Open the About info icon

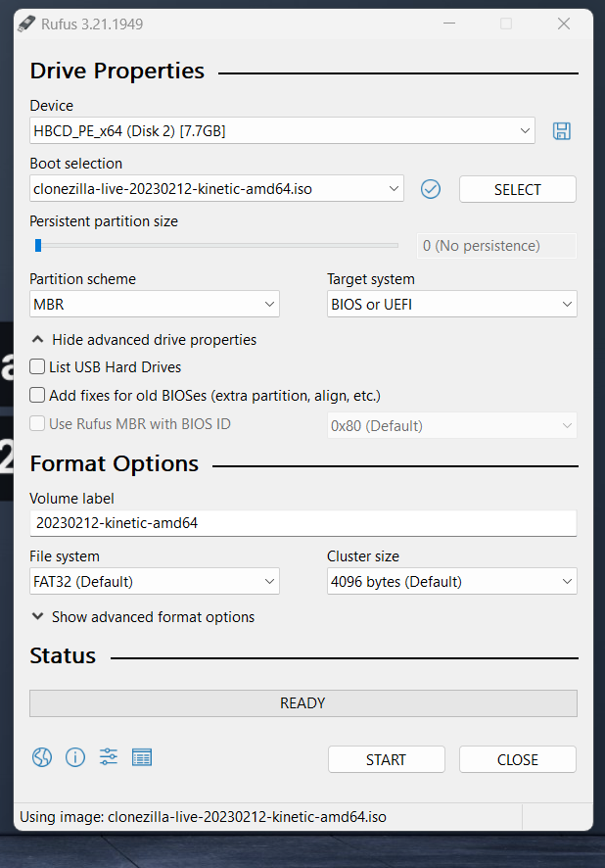pyautogui.click(x=75, y=756)
